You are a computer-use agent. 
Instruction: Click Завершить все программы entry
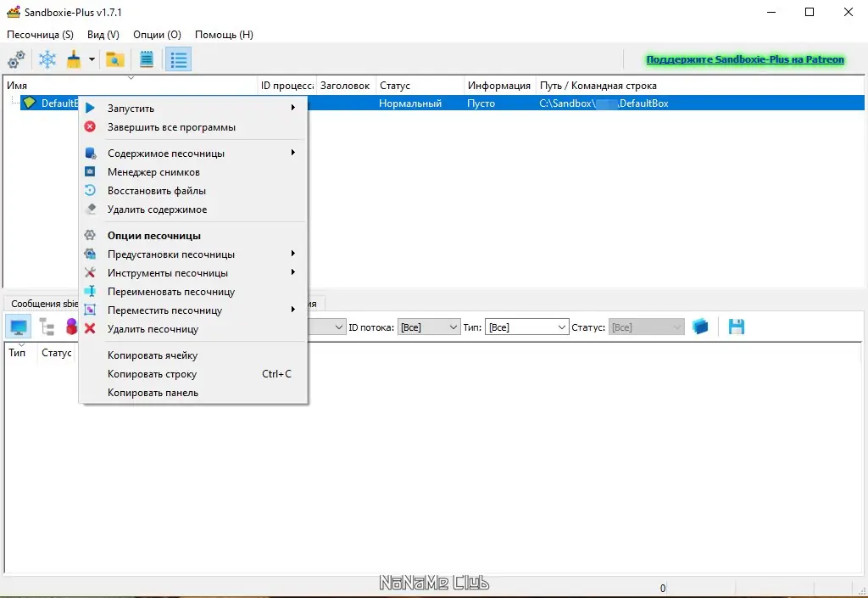coord(193,127)
